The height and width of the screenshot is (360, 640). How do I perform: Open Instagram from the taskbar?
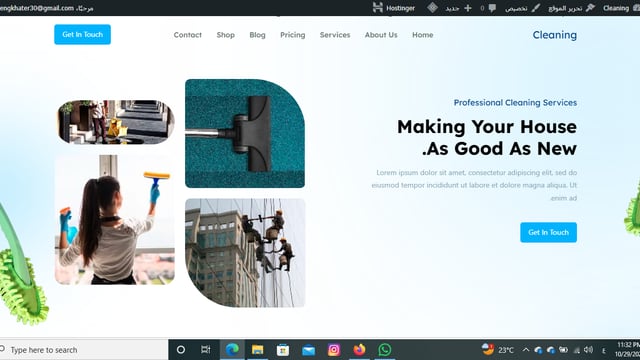coord(334,350)
